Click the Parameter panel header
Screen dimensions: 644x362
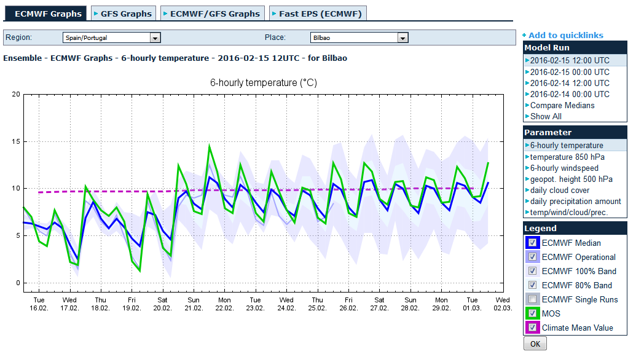pyautogui.click(x=575, y=132)
